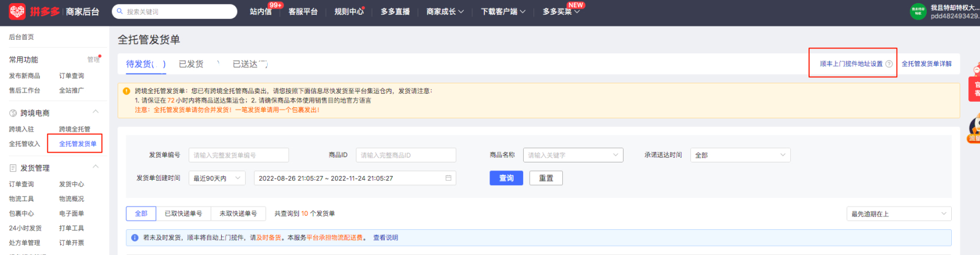
Task: Open 多多直播 in top navigation
Action: click(395, 12)
